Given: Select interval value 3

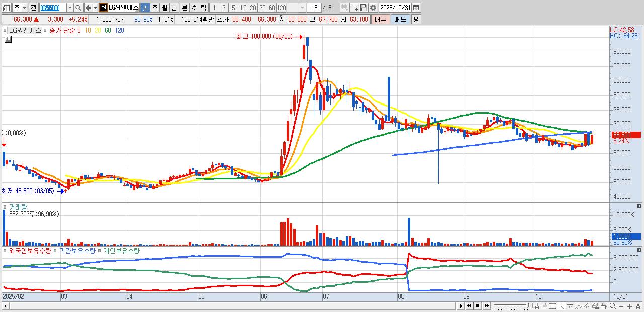Looking at the screenshot, I should pos(224,8).
